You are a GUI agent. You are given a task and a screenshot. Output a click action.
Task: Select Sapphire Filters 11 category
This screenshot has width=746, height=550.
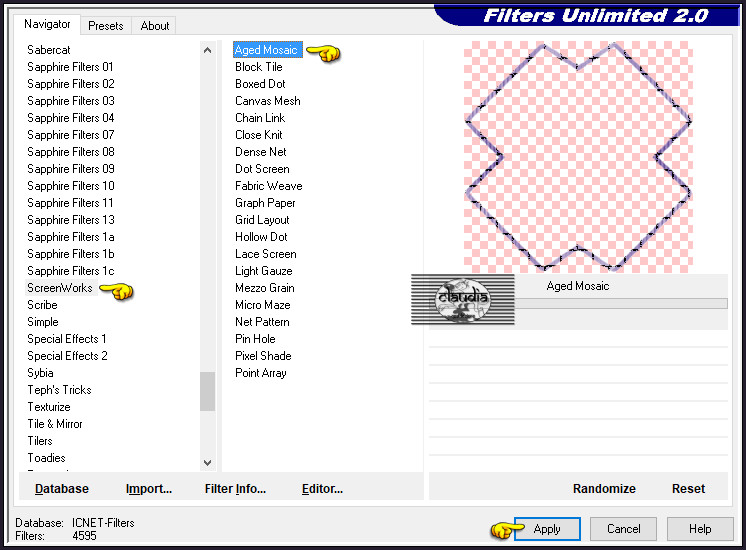coord(70,203)
